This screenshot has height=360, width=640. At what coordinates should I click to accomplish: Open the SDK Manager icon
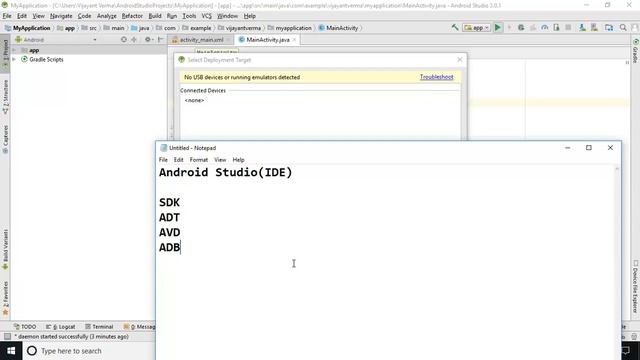tap(594, 28)
